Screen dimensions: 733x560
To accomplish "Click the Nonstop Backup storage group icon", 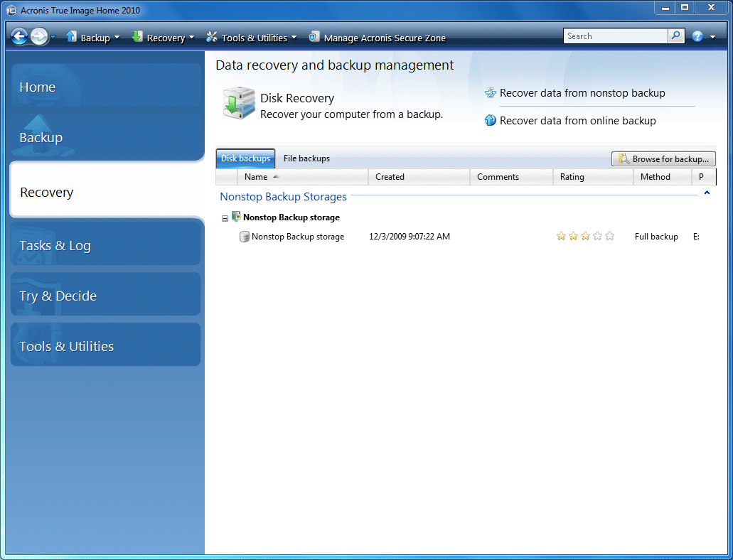I will tap(236, 217).
